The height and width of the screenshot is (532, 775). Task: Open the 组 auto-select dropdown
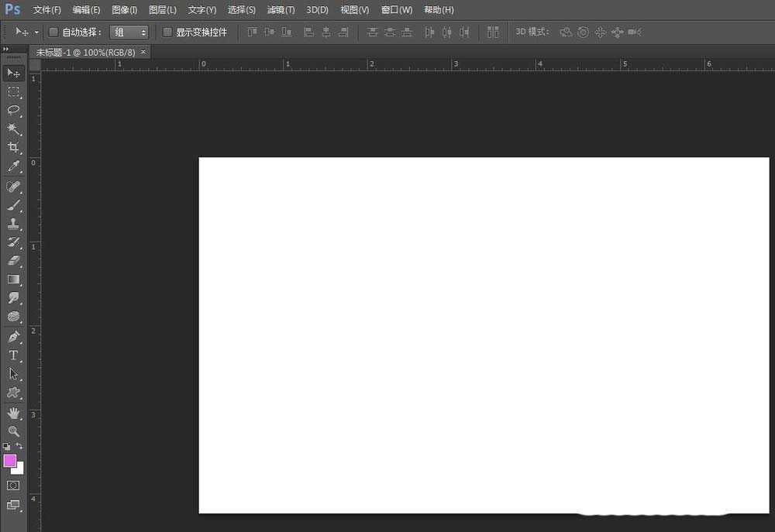tap(129, 33)
